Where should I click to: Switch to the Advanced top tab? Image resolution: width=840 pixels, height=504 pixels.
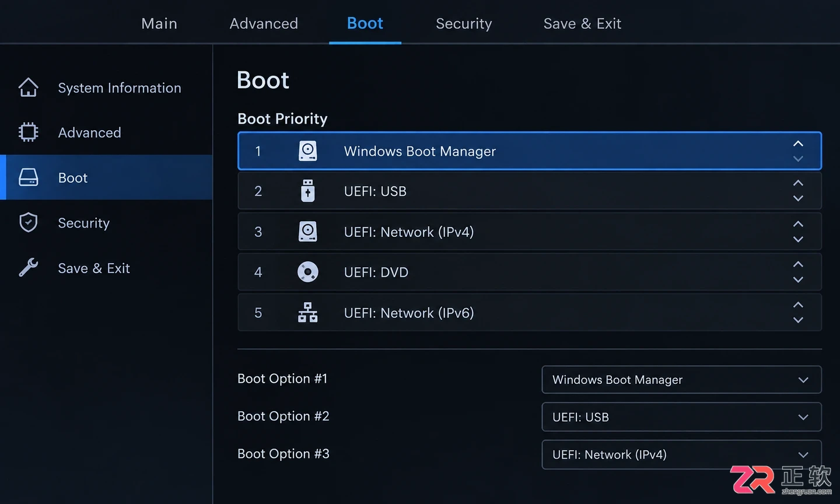(x=264, y=23)
